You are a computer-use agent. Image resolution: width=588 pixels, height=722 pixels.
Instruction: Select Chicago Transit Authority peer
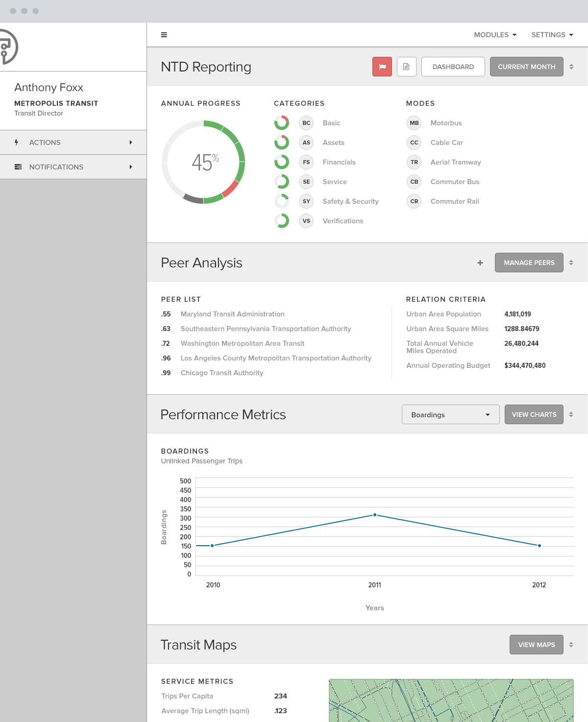(222, 373)
